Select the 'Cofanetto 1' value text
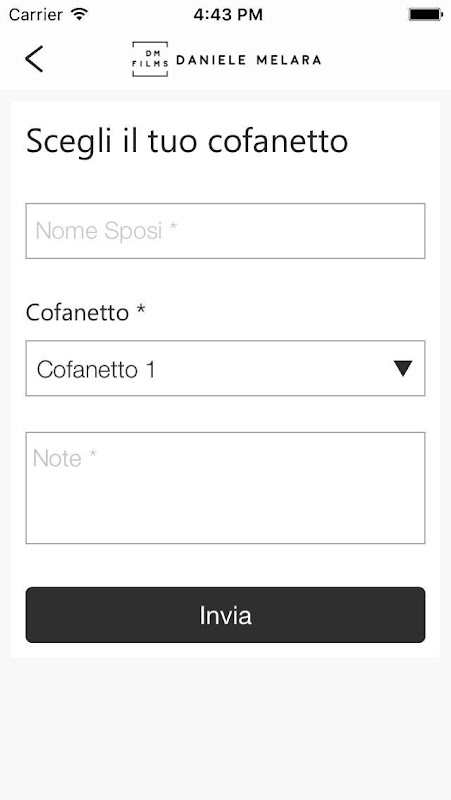The image size is (451, 800). 96,369
